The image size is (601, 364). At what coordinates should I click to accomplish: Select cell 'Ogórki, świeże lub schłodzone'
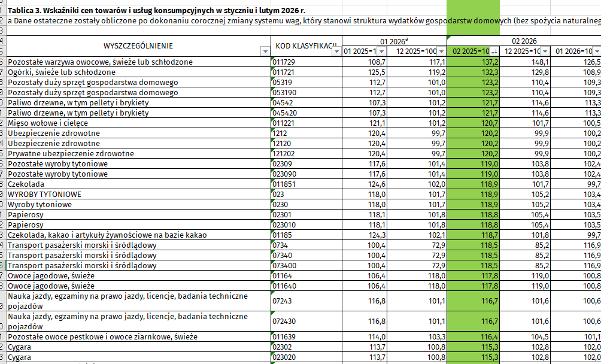139,72
